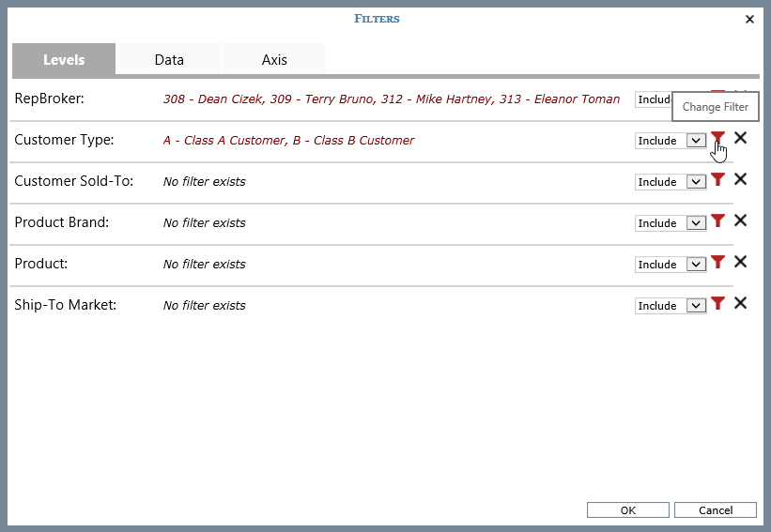The image size is (771, 532).
Task: Click the RepBroker filter values text
Action: point(391,99)
